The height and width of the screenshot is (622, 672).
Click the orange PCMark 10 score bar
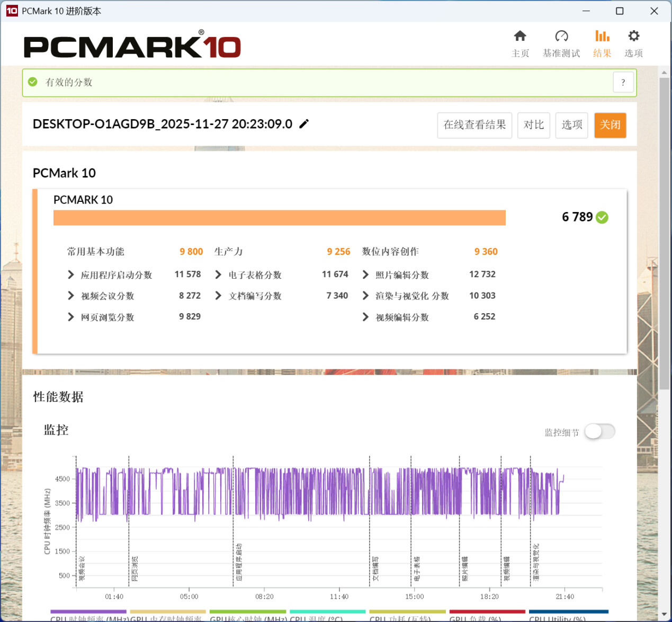click(x=279, y=218)
